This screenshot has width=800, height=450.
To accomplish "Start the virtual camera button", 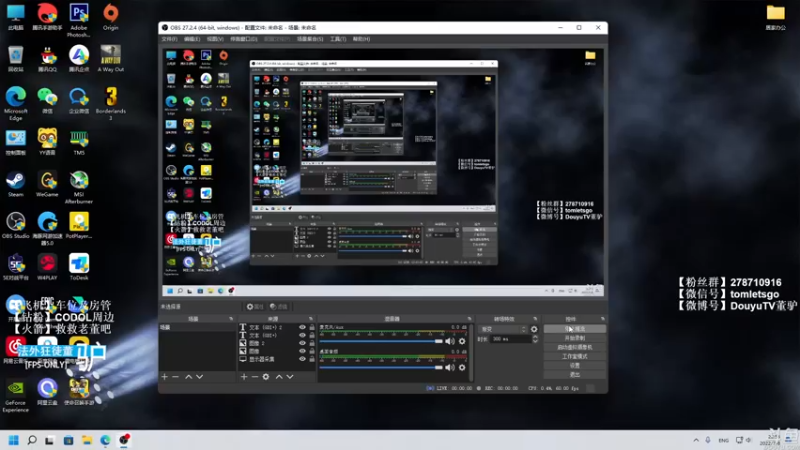I will click(574, 347).
